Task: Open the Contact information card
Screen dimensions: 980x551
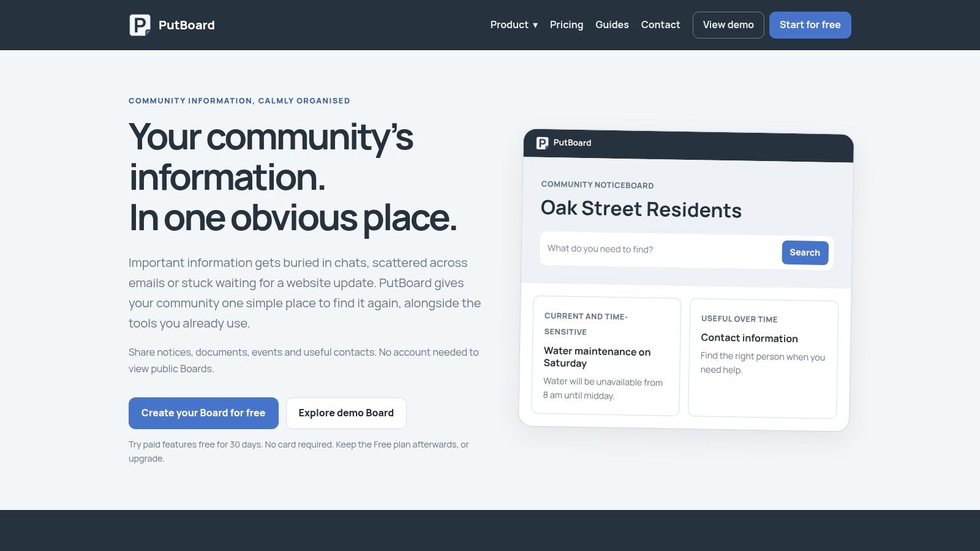Action: click(763, 359)
